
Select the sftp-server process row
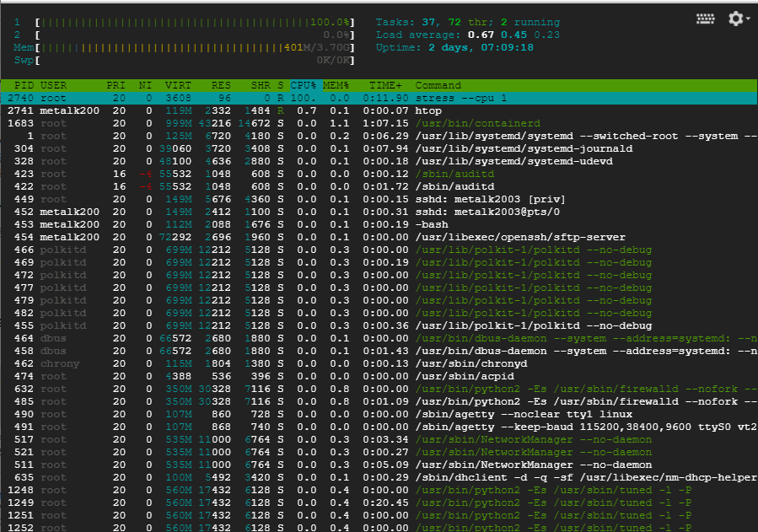[379, 237]
